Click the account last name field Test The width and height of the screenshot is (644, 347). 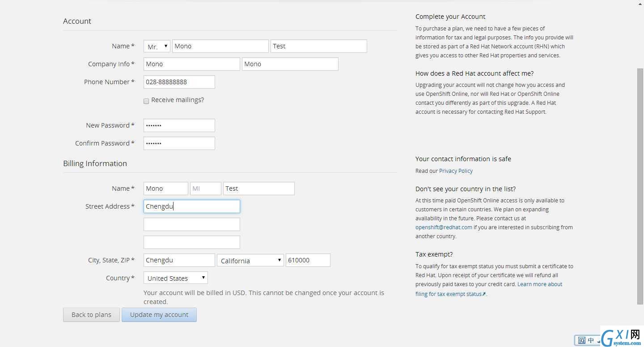click(319, 46)
